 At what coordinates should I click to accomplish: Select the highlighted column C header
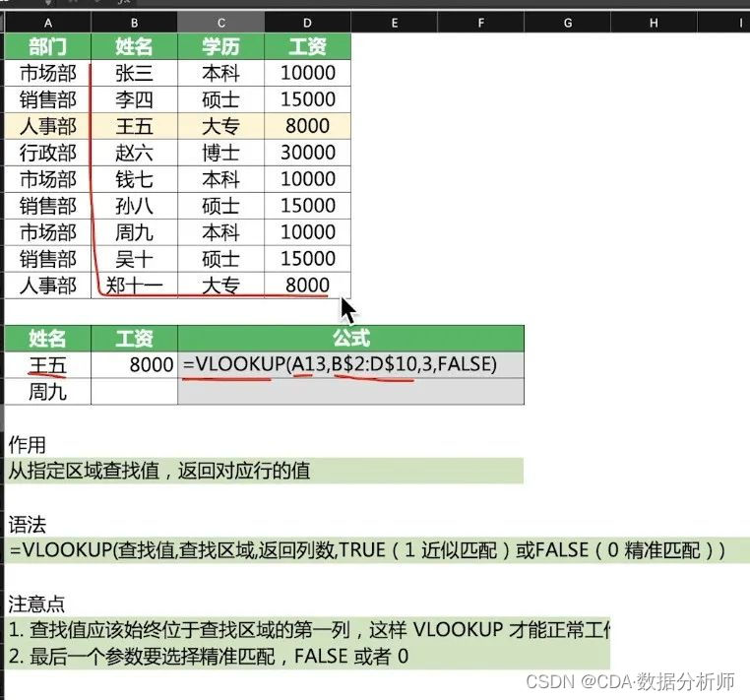[x=221, y=23]
